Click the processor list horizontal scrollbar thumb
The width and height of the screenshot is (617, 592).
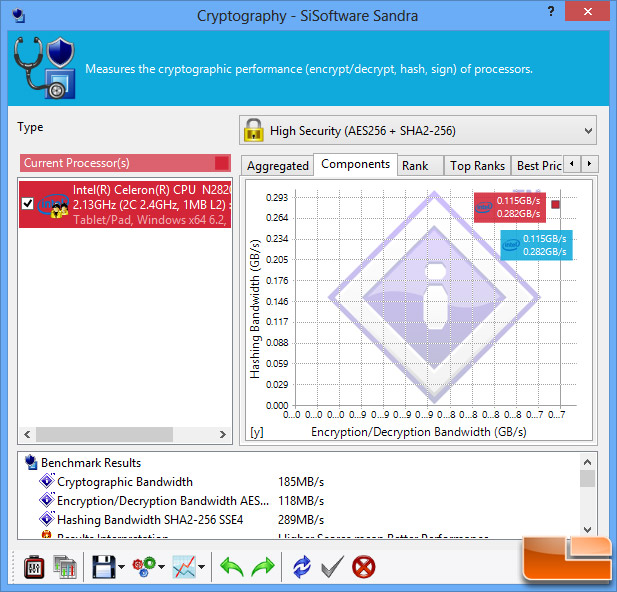(x=104, y=434)
